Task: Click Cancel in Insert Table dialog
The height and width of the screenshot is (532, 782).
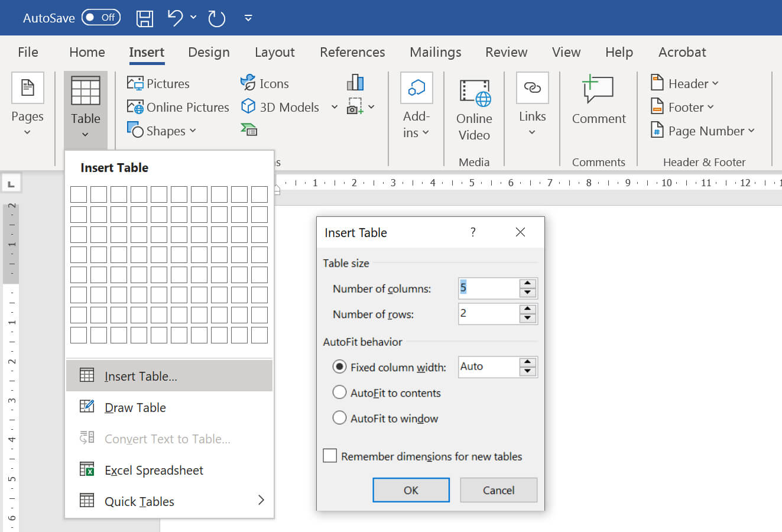Action: 498,490
